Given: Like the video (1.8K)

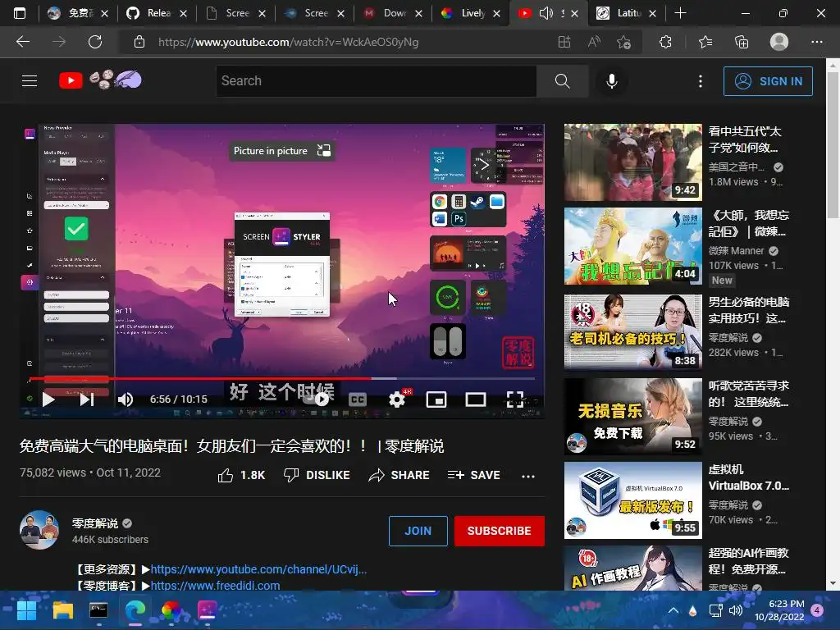Looking at the screenshot, I should click(x=241, y=475).
